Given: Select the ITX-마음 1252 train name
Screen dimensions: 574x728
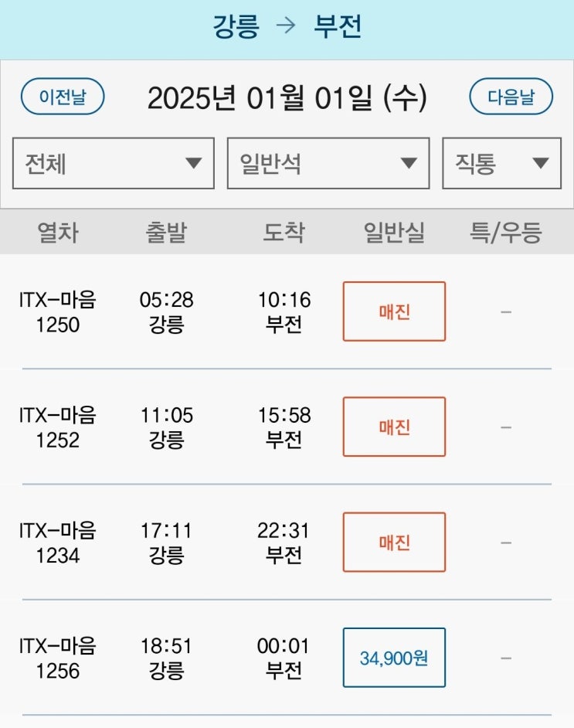Looking at the screenshot, I should click(58, 427).
